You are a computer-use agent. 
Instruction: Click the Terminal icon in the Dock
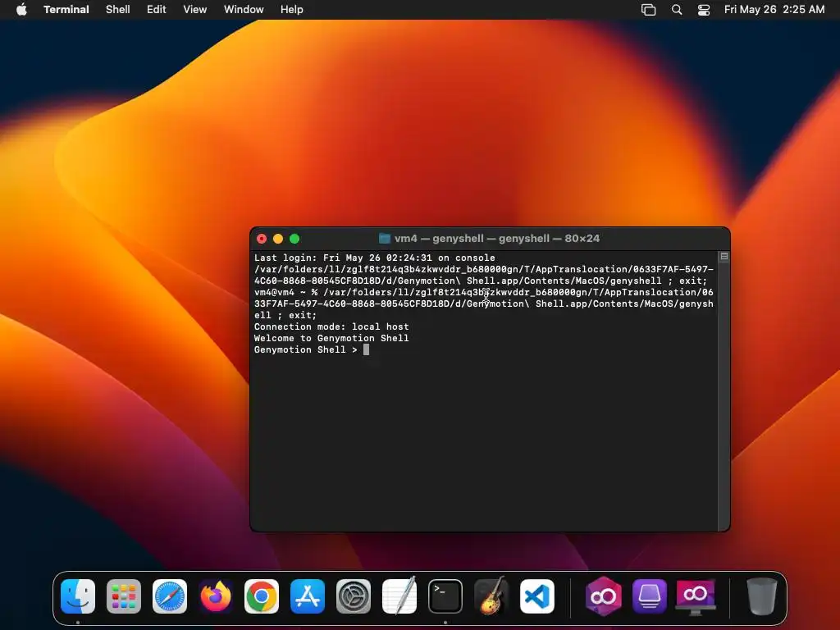pyautogui.click(x=445, y=596)
